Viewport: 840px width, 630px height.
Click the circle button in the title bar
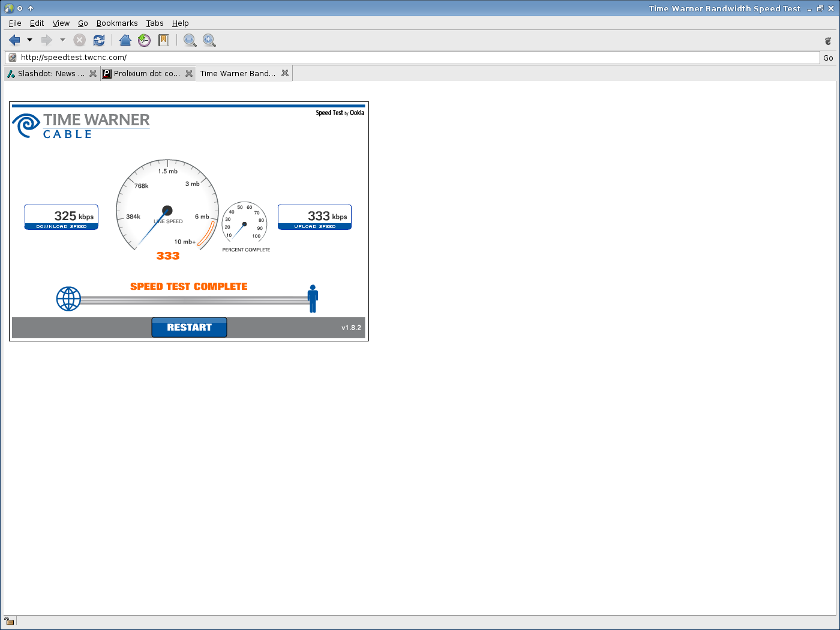(20, 8)
